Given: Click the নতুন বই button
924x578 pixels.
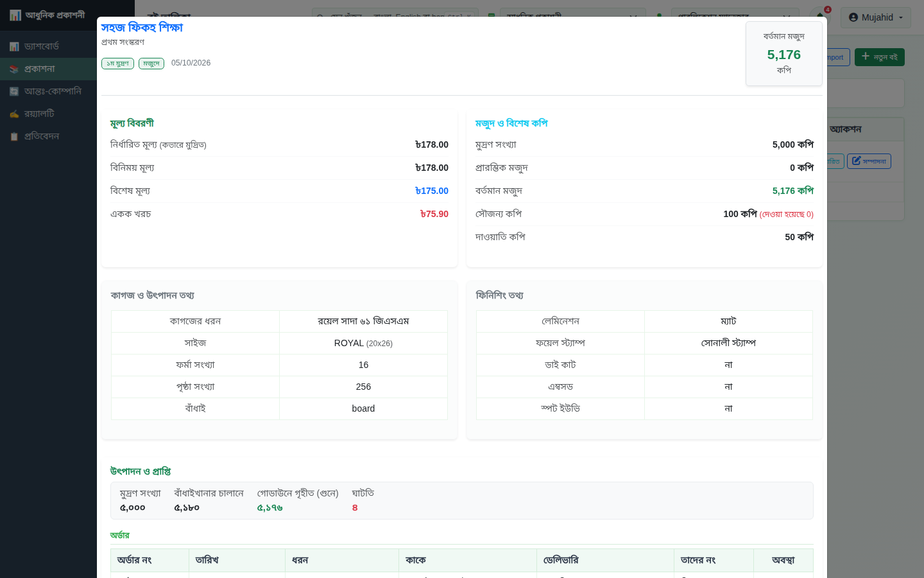Looking at the screenshot, I should click(879, 57).
